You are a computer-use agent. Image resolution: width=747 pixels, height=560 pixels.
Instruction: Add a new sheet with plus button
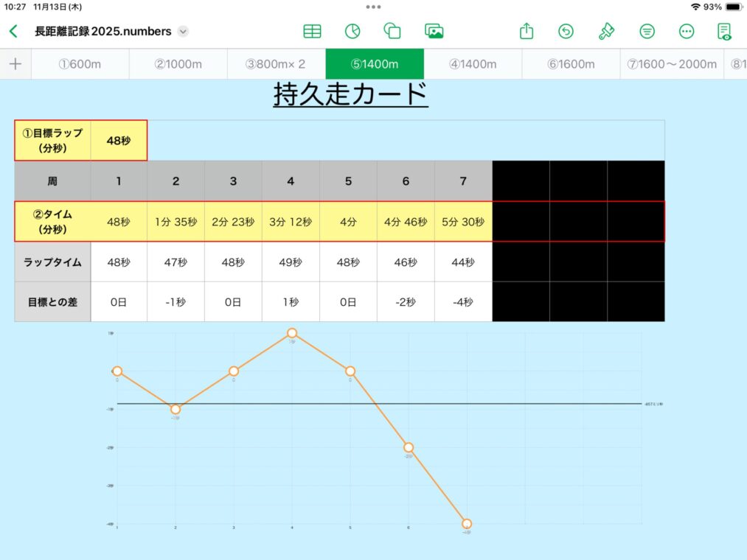coord(15,64)
